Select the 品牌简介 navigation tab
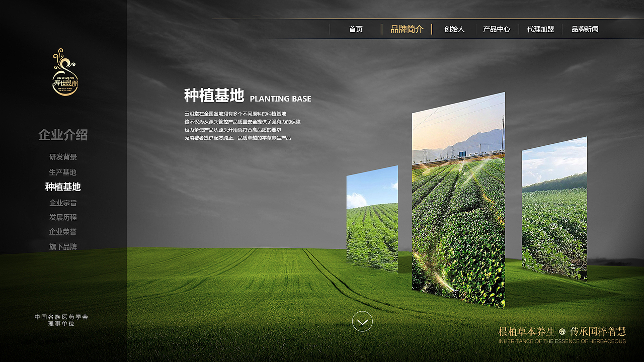The width and height of the screenshot is (644, 362). pyautogui.click(x=407, y=29)
